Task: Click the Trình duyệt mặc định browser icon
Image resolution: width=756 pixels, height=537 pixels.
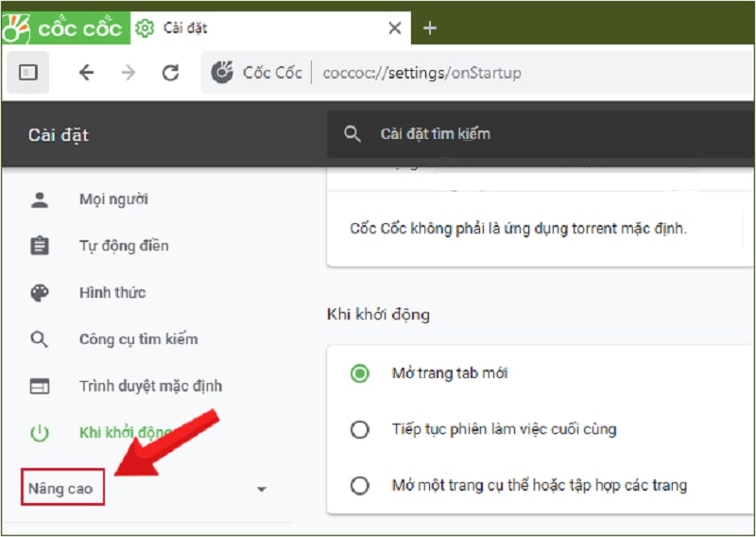Action: [x=40, y=387]
